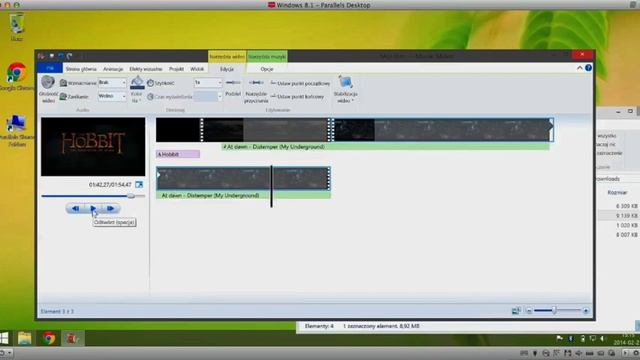Click the Hobbit preview monitor

coord(93,147)
